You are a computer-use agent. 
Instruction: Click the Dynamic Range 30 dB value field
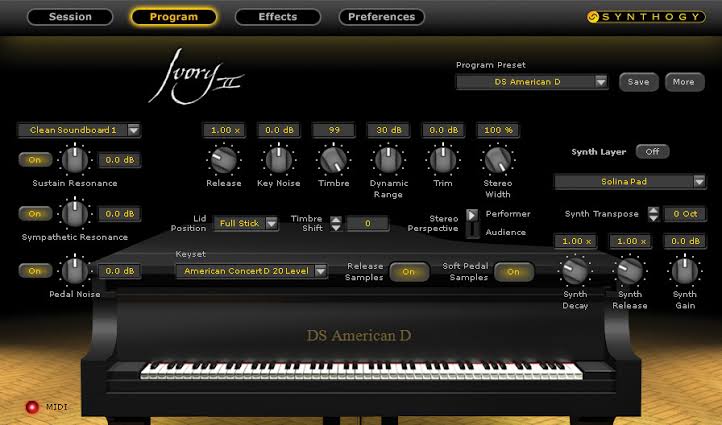click(x=389, y=130)
